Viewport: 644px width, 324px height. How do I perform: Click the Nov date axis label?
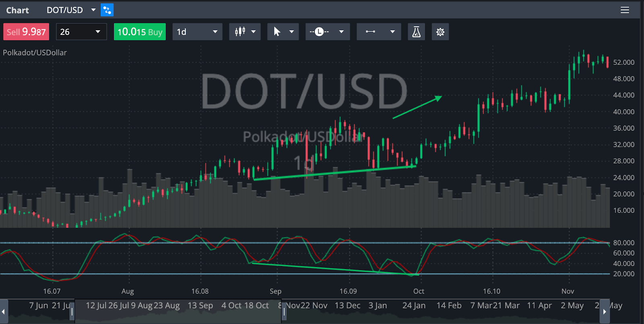(568, 291)
